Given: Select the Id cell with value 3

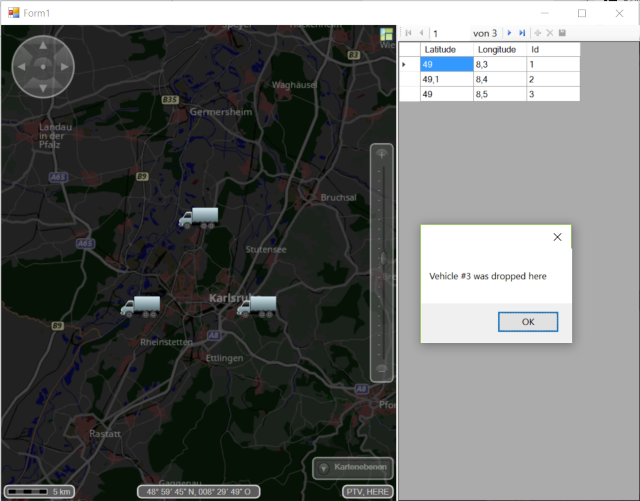Looking at the screenshot, I should (553, 94).
